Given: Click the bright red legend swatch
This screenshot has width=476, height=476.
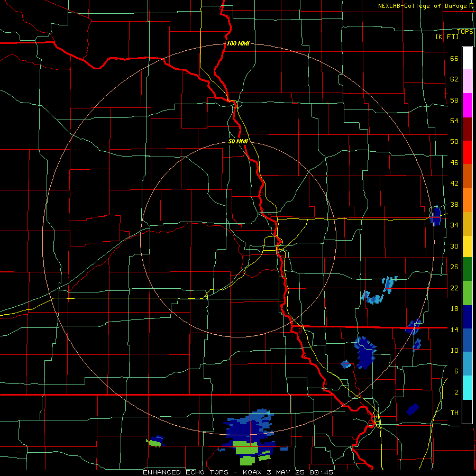Looking at the screenshot, I should click(x=467, y=152).
